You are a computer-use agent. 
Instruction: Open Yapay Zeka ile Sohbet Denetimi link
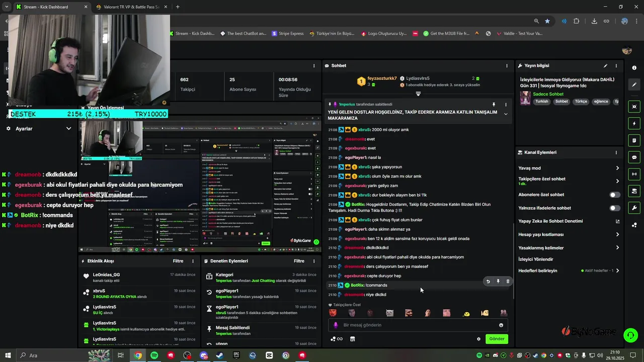617,221
